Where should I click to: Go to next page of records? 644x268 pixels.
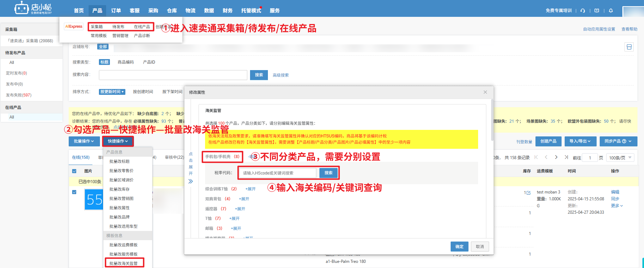[556, 157]
